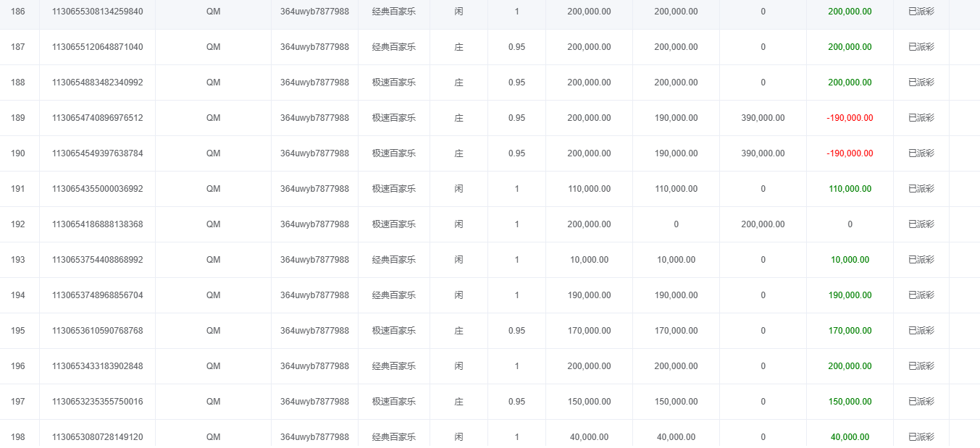
Task: Click 闲 bet type in row 194
Action: 458,295
